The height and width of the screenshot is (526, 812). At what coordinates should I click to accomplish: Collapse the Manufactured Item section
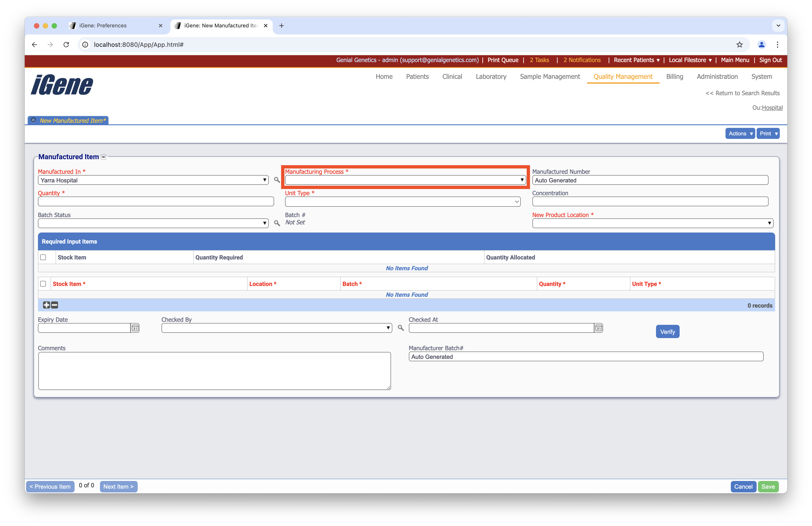[x=104, y=157]
